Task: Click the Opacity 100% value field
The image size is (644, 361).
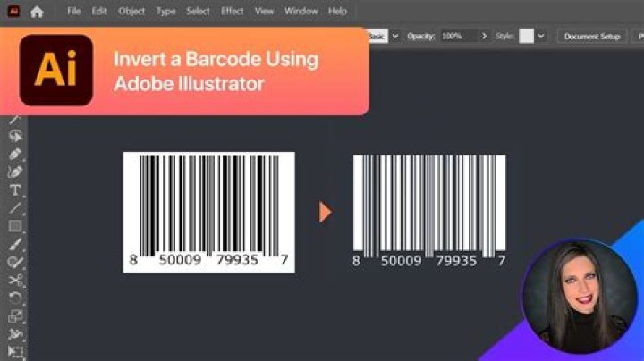Action: [458, 36]
